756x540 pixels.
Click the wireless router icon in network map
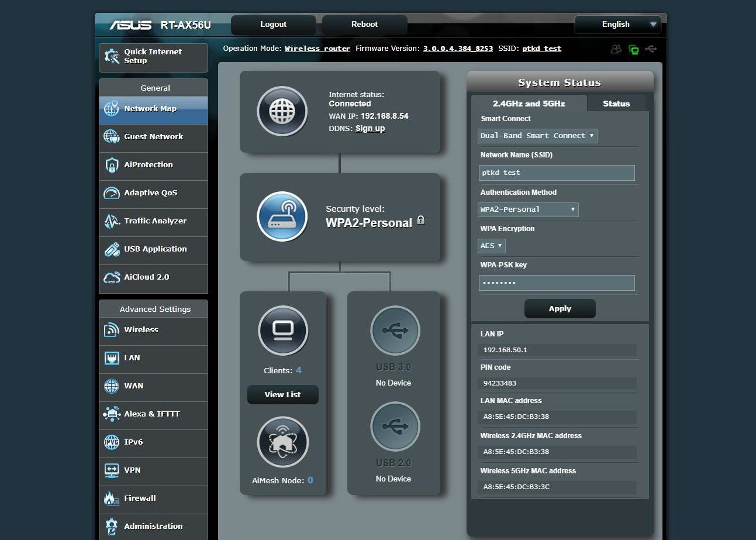(282, 216)
